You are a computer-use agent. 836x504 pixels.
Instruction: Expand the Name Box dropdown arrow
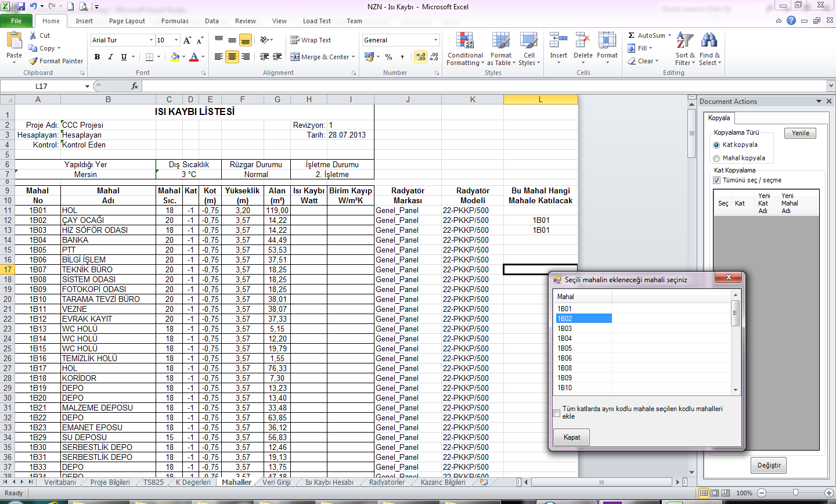pyautogui.click(x=87, y=87)
